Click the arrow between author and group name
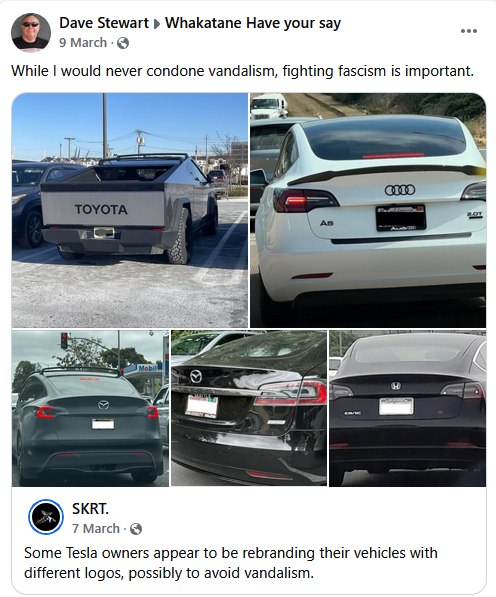Viewport: 496px width, 597px height. 156,24
